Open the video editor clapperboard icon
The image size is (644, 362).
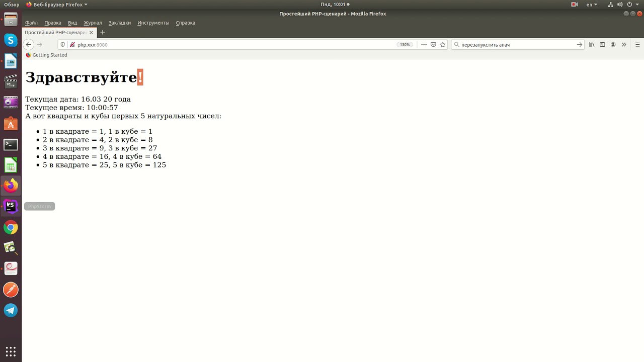[x=11, y=82]
